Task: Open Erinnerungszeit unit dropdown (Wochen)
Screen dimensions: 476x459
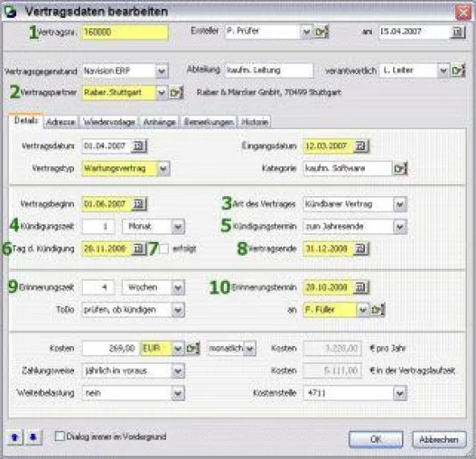Action: click(x=178, y=287)
